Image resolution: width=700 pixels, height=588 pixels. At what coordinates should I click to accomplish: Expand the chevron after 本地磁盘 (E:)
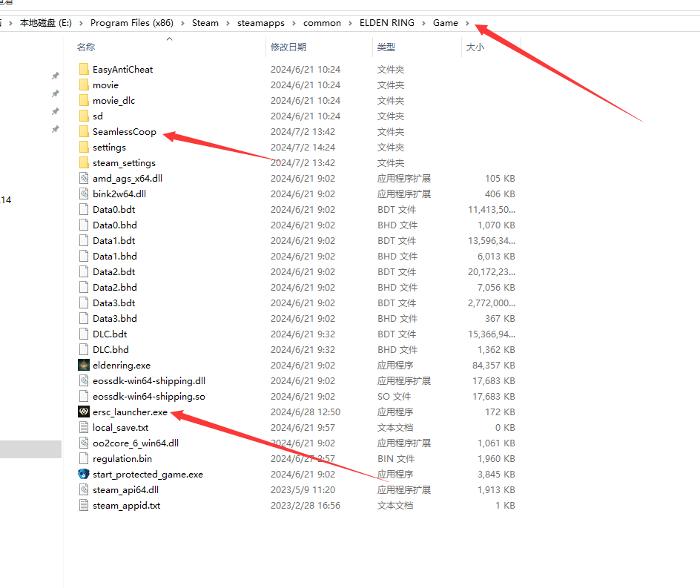point(81,23)
